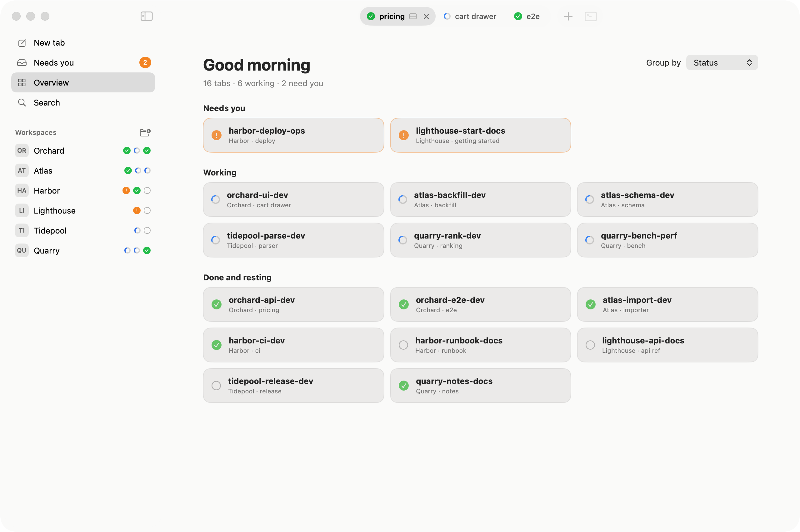
Task: Open the lighthouse-start-docs card
Action: 480,135
